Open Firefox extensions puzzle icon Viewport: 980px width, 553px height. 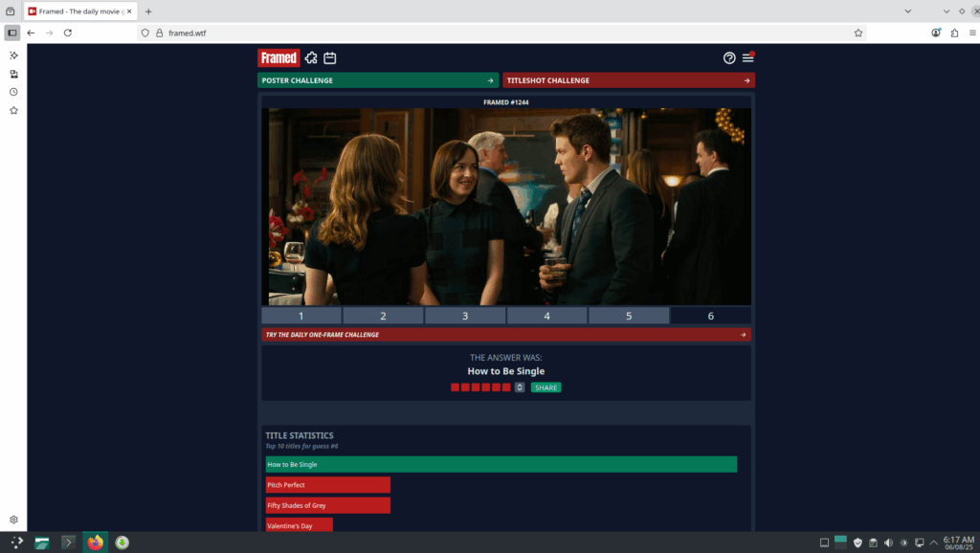pos(954,33)
